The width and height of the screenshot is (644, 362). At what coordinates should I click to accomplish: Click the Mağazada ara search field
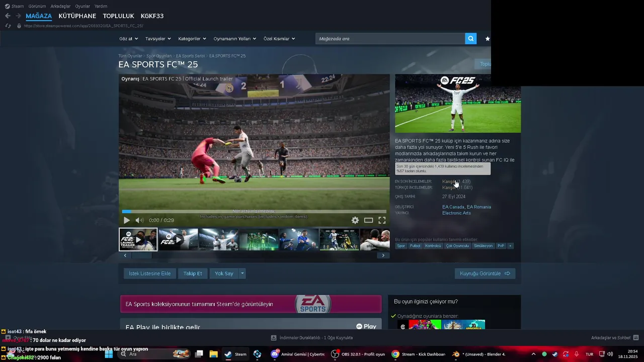point(390,39)
